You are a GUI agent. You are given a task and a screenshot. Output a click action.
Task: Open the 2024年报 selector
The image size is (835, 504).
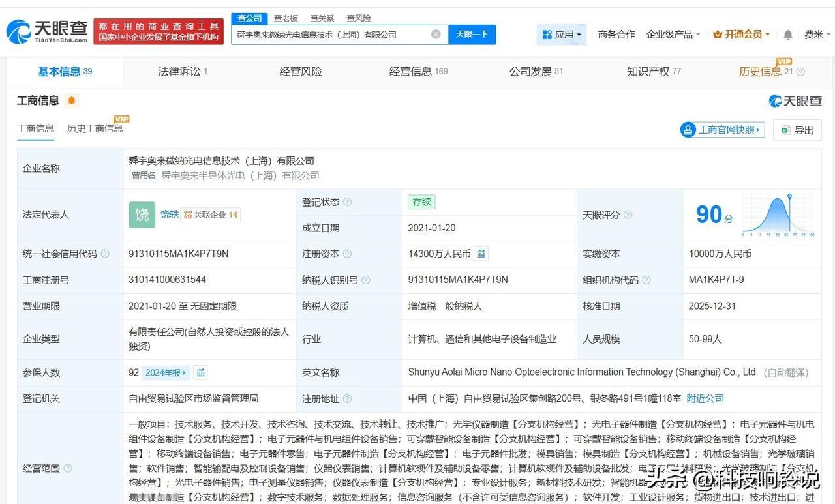pos(166,372)
